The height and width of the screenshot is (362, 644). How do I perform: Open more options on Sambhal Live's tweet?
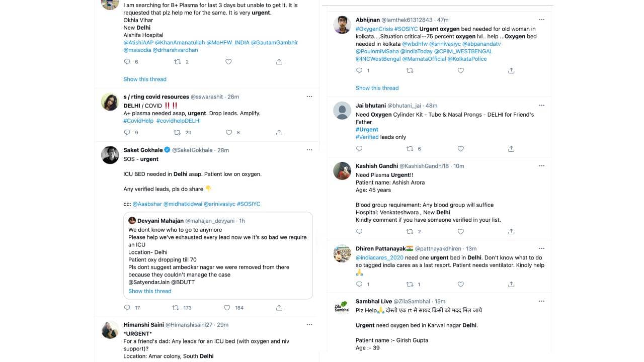541,301
